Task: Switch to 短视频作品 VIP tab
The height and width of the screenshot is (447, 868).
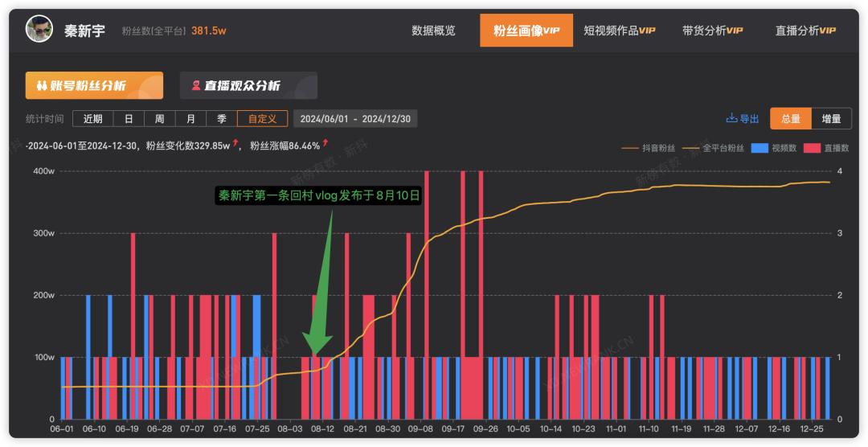Action: pyautogui.click(x=619, y=31)
